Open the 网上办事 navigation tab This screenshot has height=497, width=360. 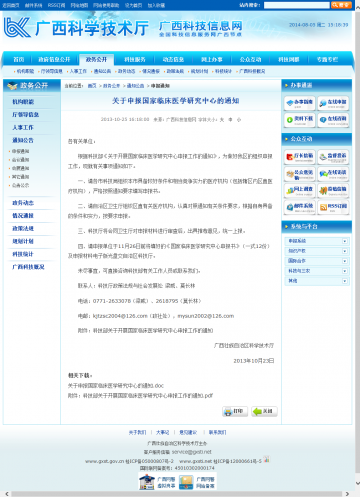[x=212, y=59]
